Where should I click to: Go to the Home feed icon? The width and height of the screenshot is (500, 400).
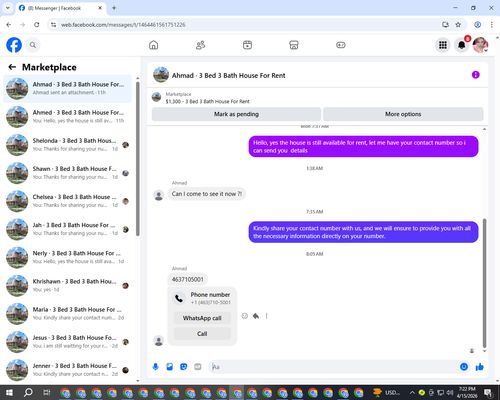pyautogui.click(x=153, y=45)
